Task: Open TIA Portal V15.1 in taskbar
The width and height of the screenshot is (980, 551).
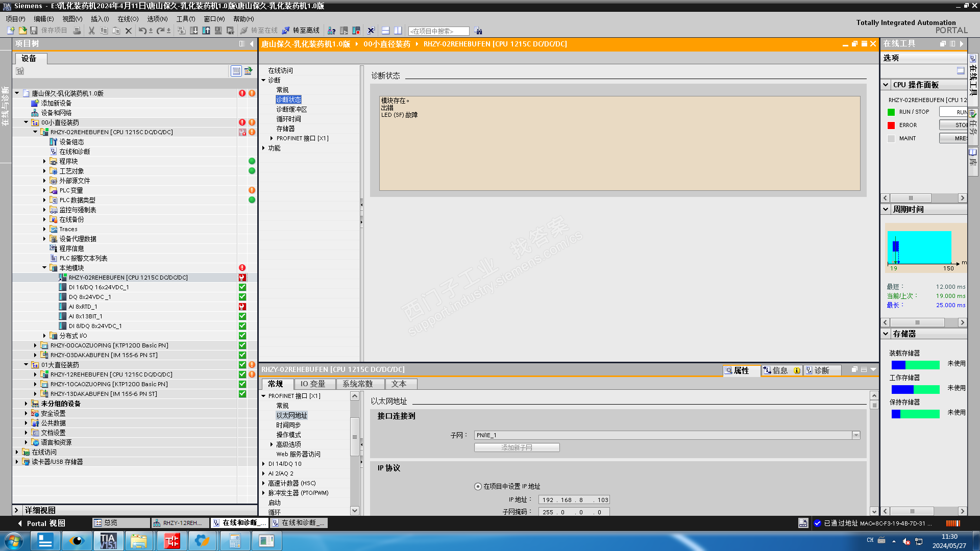Action: [x=108, y=541]
